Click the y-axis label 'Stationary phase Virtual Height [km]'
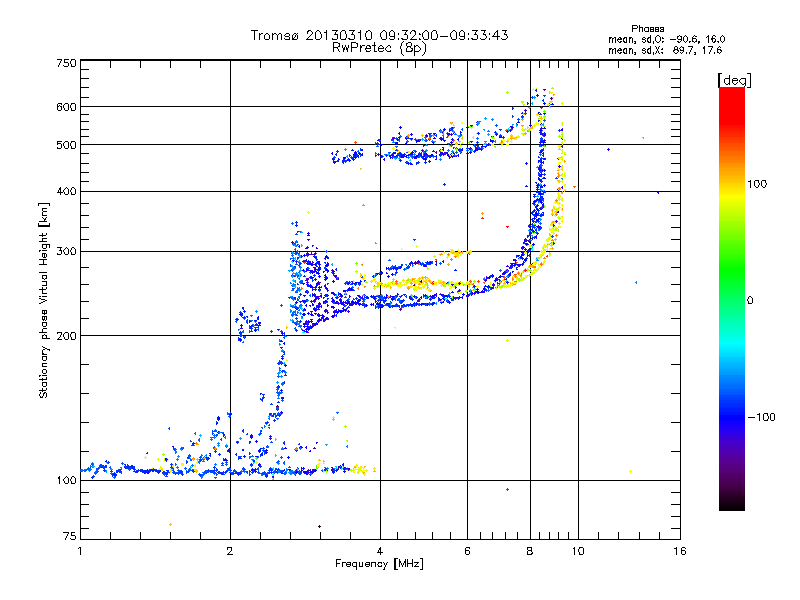Screen dimensions: 800x600 pyautogui.click(x=43, y=300)
